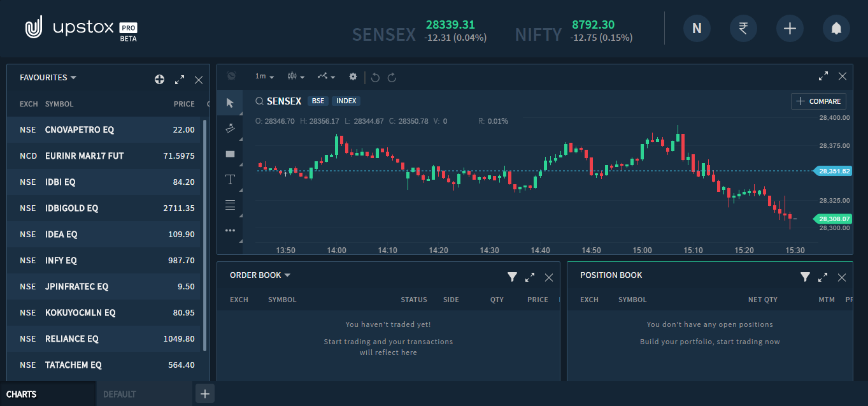The height and width of the screenshot is (406, 868).
Task: Select the rectangle shape drawing tool
Action: pos(230,154)
